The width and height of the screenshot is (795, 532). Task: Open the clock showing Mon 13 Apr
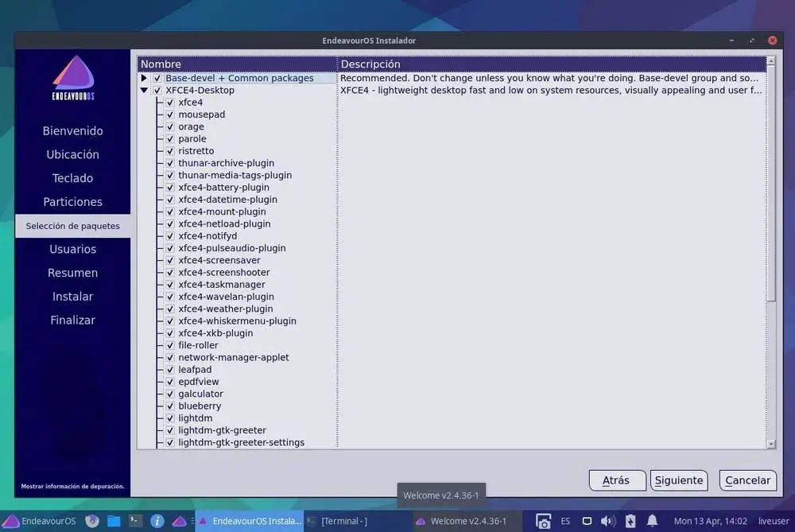[x=710, y=521]
